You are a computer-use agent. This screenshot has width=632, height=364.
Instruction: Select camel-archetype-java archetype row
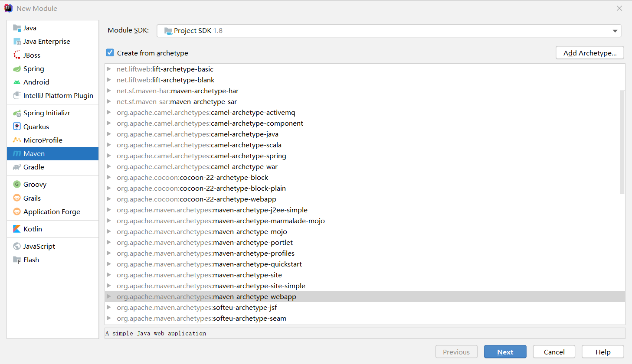(x=365, y=134)
